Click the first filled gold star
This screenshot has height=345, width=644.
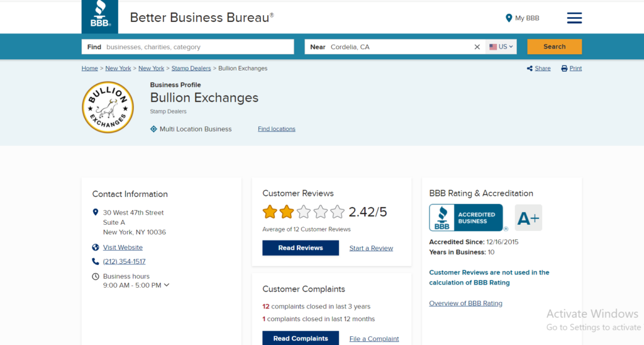(270, 212)
